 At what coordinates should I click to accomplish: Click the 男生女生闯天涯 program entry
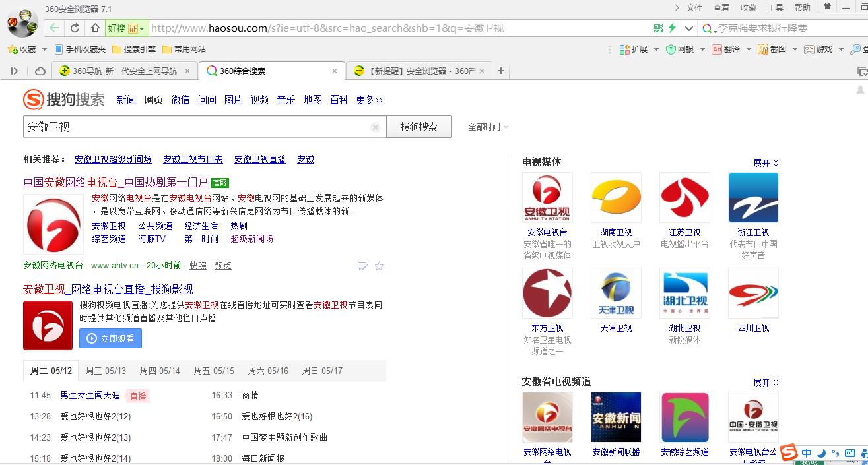(x=90, y=396)
